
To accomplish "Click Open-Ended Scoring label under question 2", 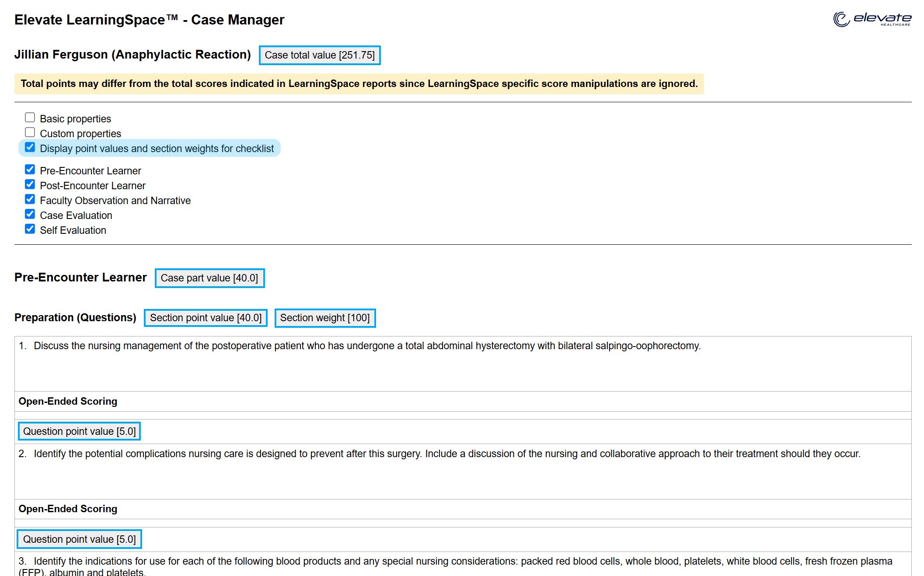I will (68, 509).
